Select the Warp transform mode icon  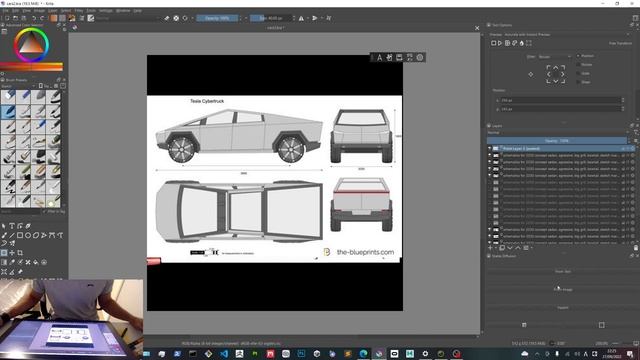coord(507,43)
